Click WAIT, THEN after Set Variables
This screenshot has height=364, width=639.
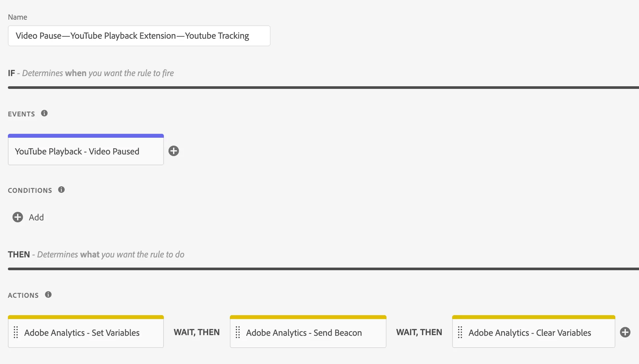point(197,332)
